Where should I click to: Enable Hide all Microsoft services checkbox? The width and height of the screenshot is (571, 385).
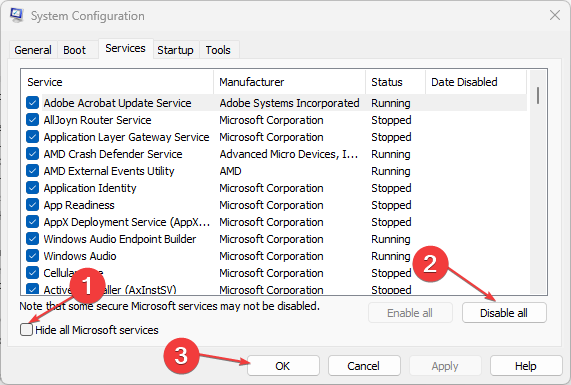(x=26, y=330)
